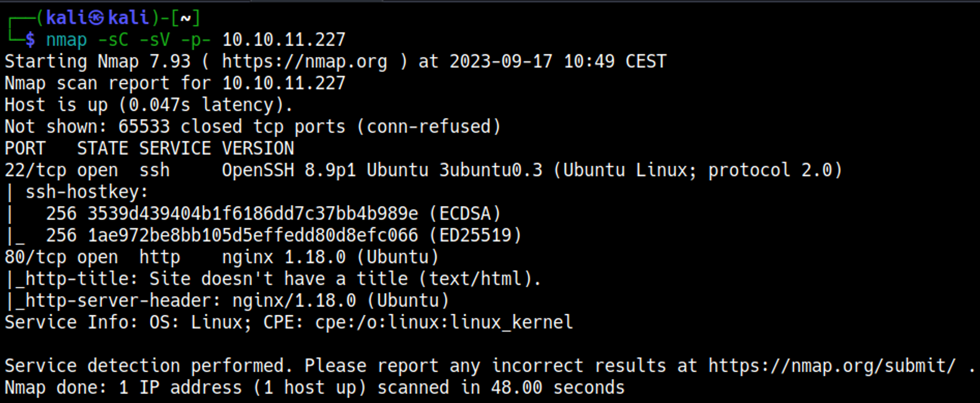Click the 80/tcp port entry
The image size is (980, 403).
point(35,257)
